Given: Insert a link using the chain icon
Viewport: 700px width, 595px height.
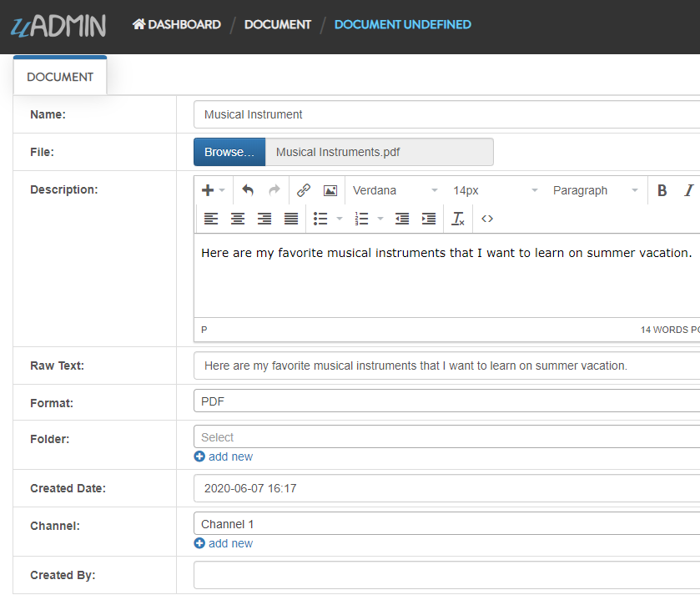Looking at the screenshot, I should tap(304, 190).
